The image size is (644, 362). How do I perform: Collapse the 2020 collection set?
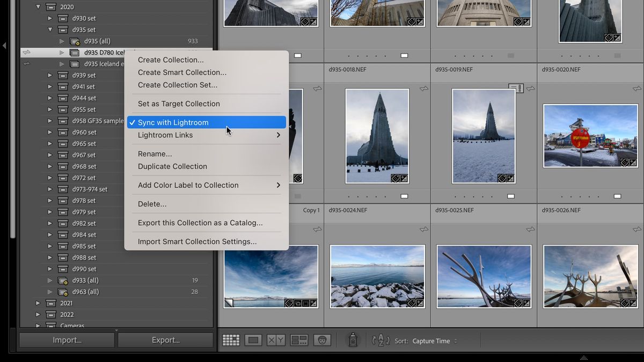coord(38,6)
